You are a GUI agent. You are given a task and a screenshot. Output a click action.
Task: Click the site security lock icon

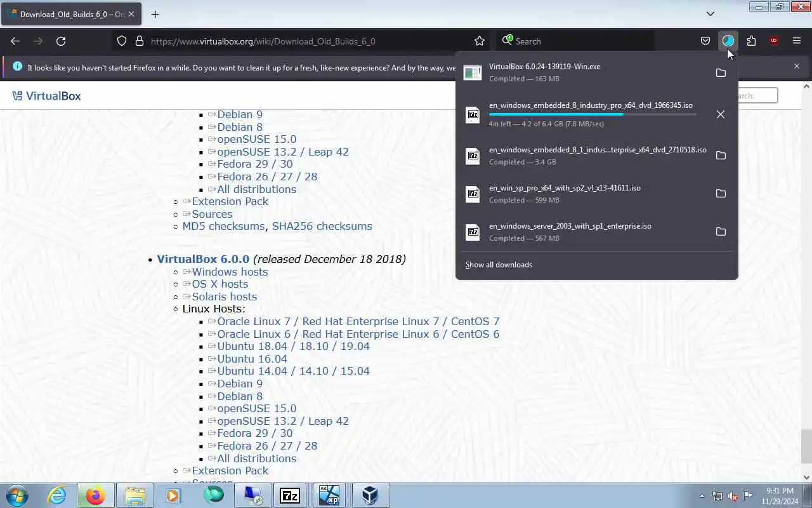140,41
